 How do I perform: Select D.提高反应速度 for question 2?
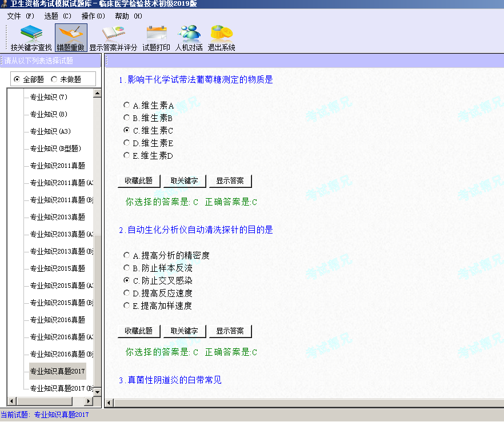127,293
